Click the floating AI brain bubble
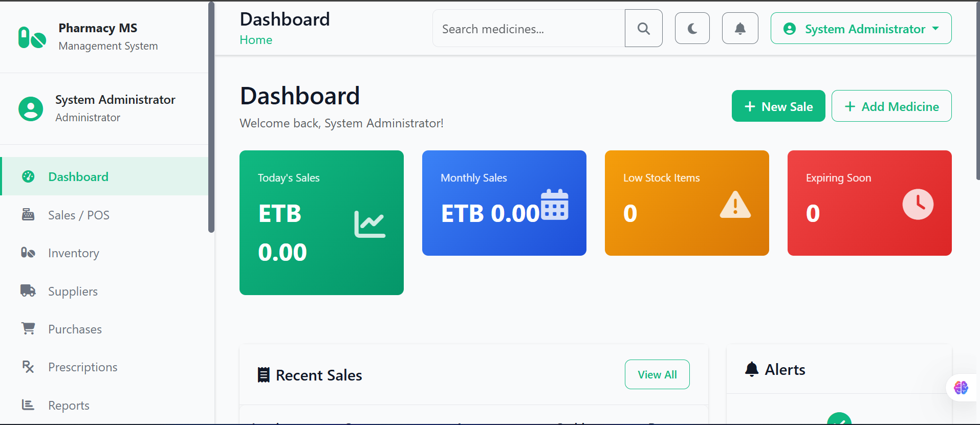Viewport: 980px width, 425px height. coord(961,388)
